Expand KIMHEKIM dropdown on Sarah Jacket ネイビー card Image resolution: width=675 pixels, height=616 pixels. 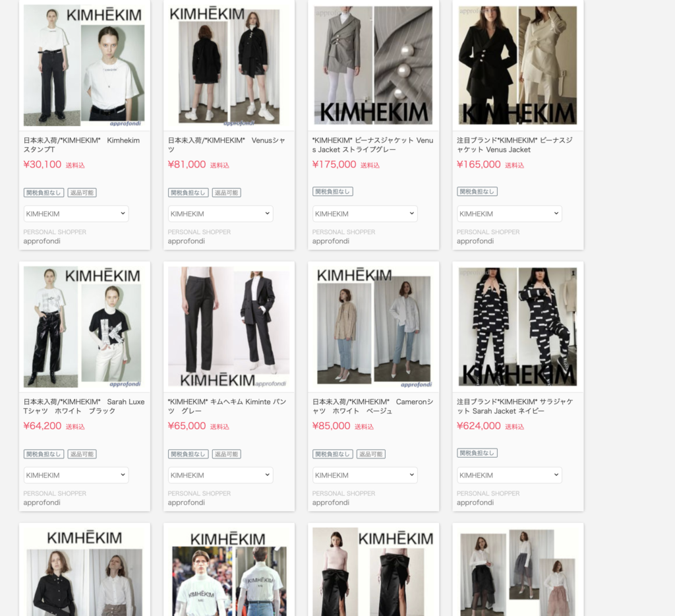tap(510, 475)
